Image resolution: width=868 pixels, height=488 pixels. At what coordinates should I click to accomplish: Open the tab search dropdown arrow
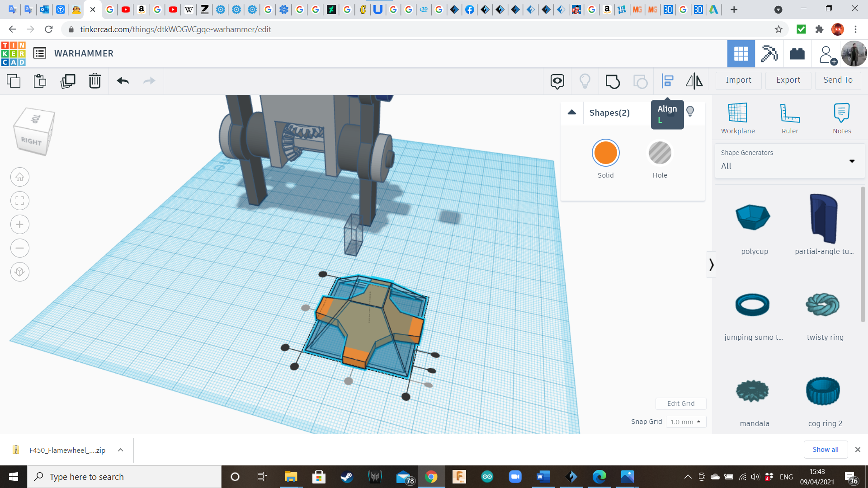(778, 9)
